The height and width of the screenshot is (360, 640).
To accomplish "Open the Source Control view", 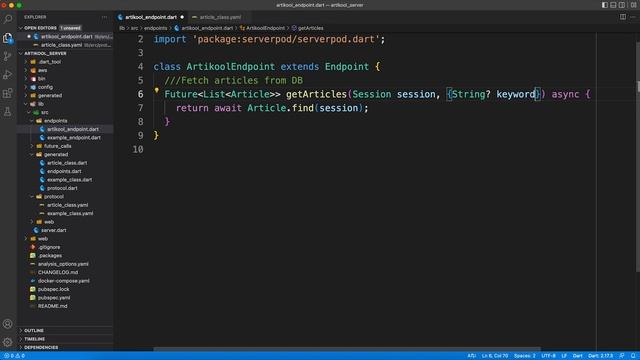I will (x=7, y=56).
